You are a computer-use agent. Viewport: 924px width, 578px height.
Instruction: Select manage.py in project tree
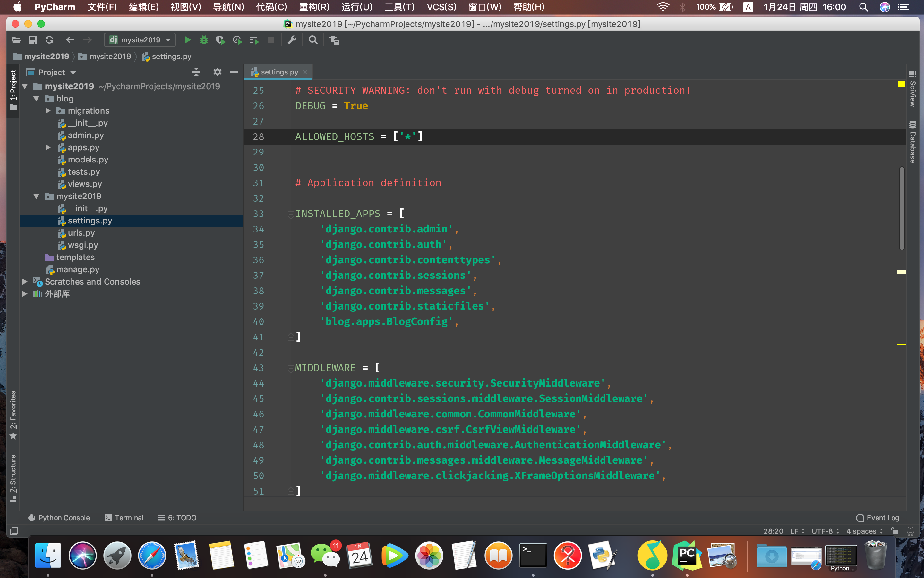(x=78, y=269)
